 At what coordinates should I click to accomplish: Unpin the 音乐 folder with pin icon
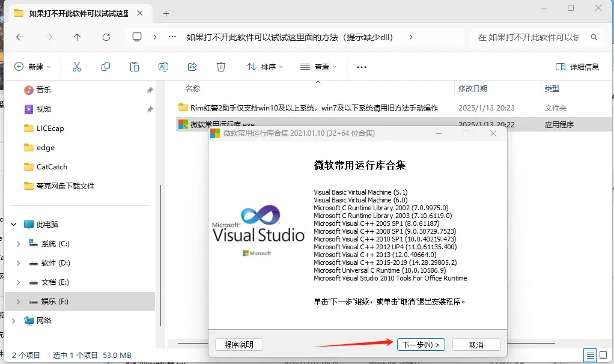(x=150, y=90)
